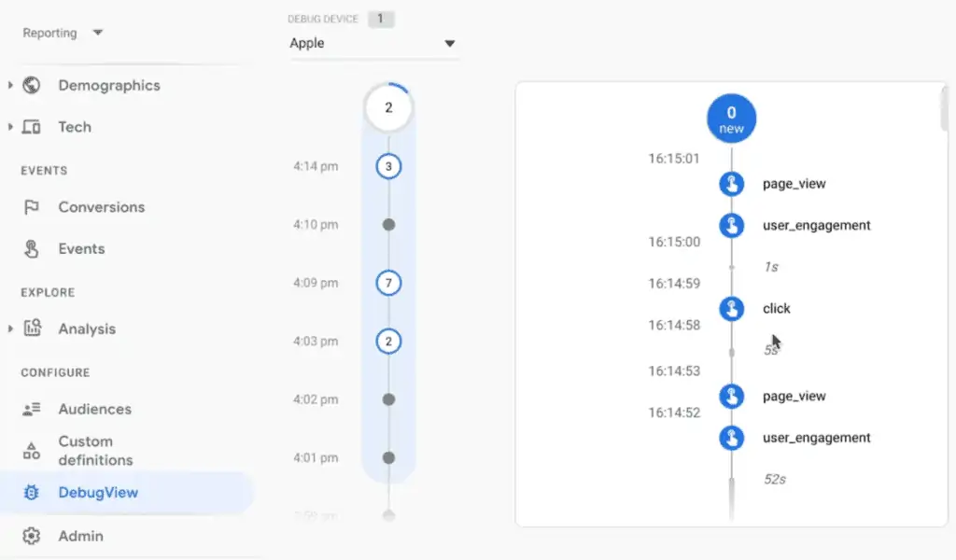
Task: Click the click event icon at 16:14:58
Action: click(x=731, y=309)
